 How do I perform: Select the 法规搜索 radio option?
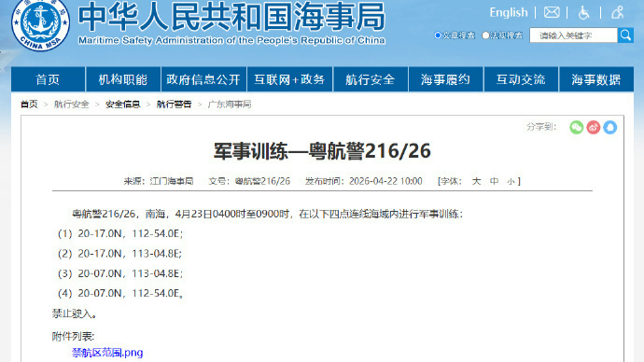click(x=485, y=35)
